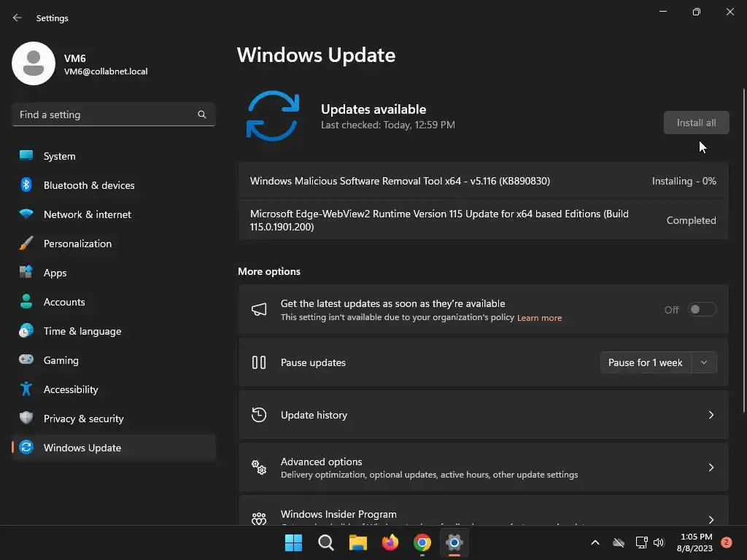Click the Accessibility figure icon

26,389
